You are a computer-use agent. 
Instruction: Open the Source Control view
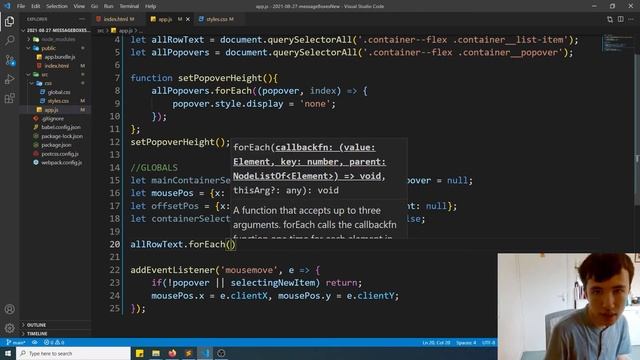9,60
